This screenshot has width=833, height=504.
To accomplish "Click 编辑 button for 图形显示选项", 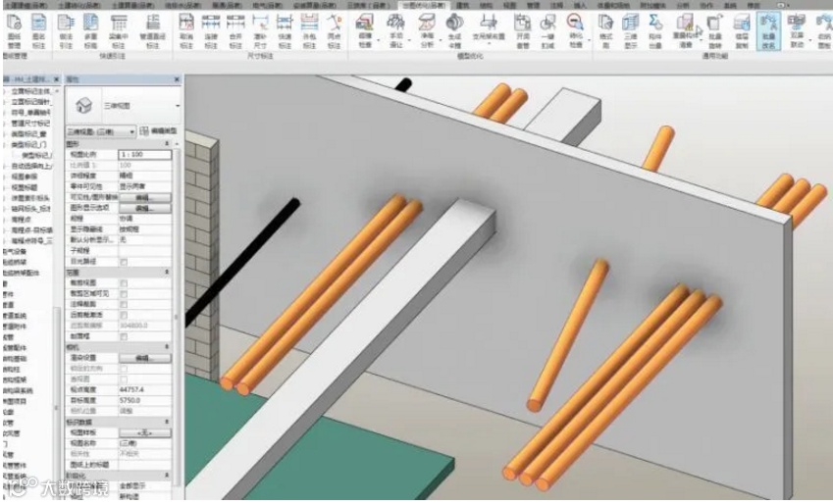I will click(x=145, y=208).
